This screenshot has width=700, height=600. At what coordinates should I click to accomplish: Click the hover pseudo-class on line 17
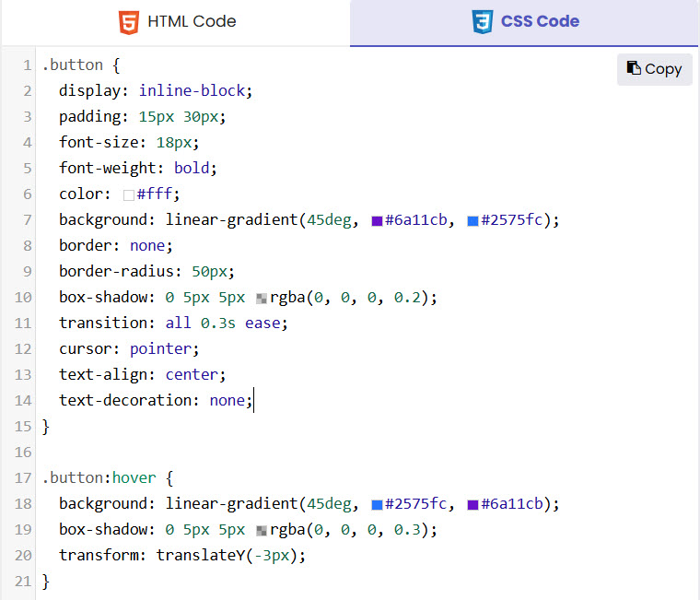[x=134, y=478]
